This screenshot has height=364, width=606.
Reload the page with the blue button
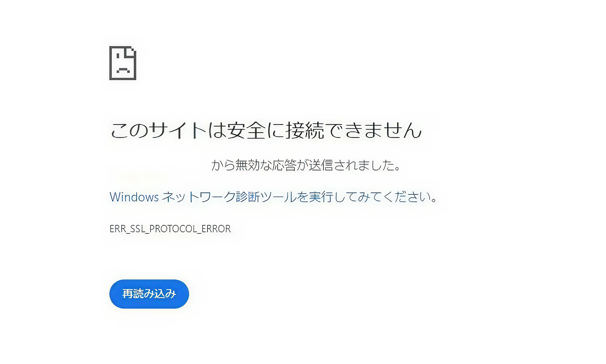pyautogui.click(x=149, y=294)
